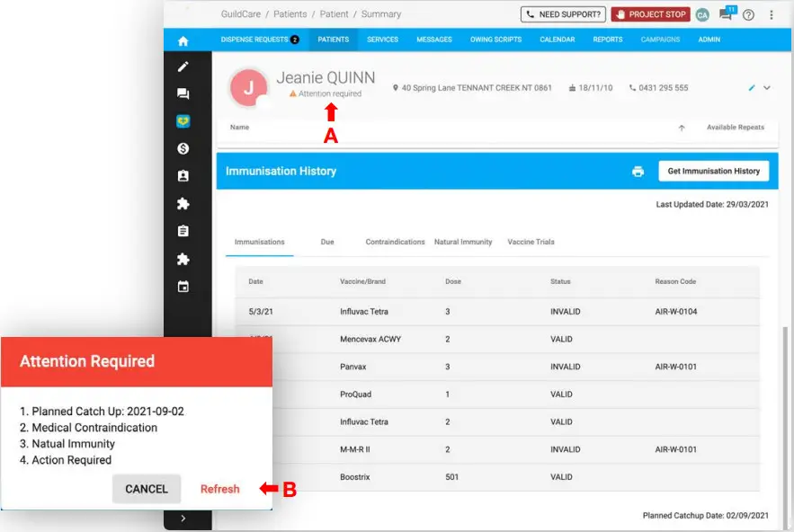
Task: Select the Mencevax ACWY row
Action: (x=497, y=339)
